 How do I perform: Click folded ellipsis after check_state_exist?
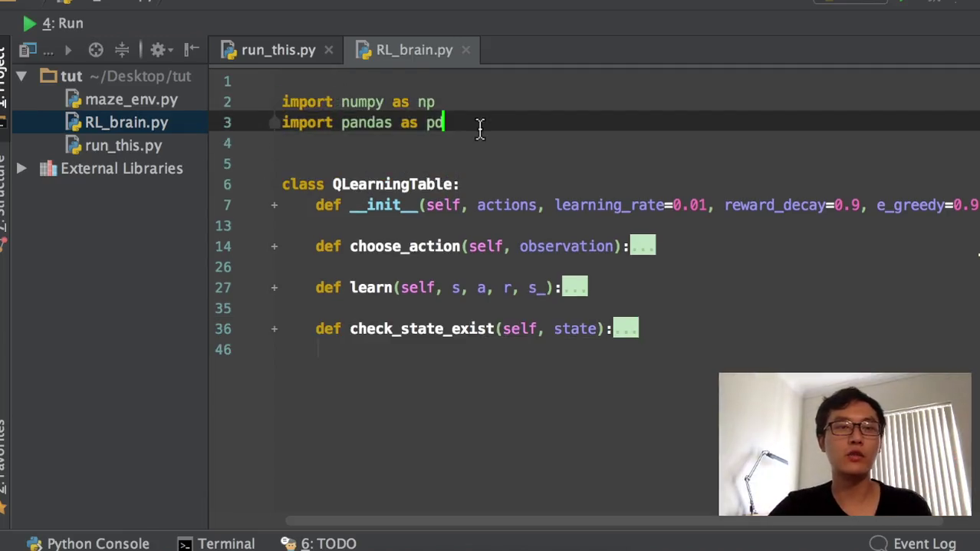[x=626, y=328]
